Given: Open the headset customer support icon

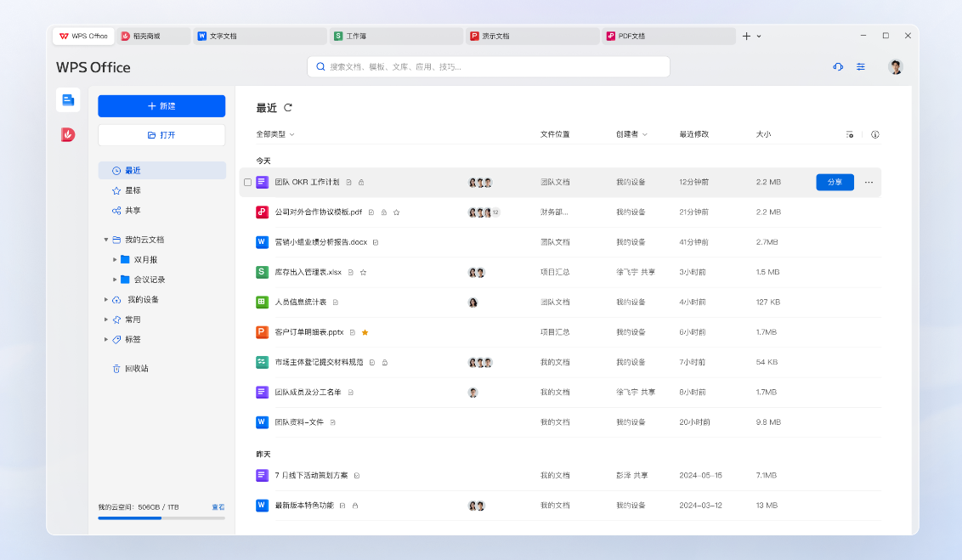Looking at the screenshot, I should 838,66.
